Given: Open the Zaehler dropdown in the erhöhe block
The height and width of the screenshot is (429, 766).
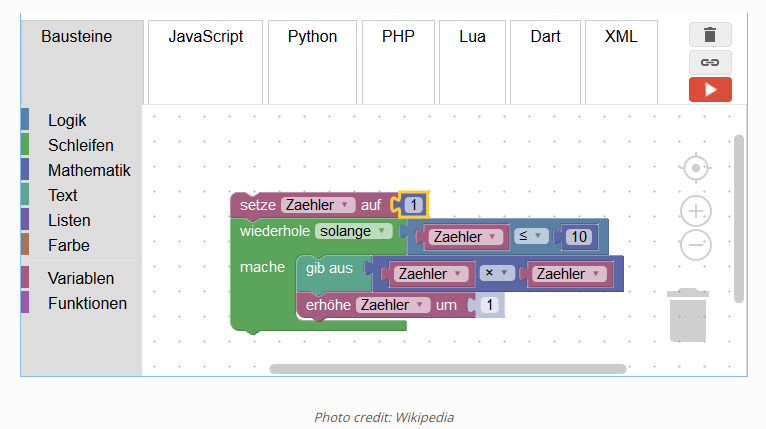Looking at the screenshot, I should (x=393, y=305).
